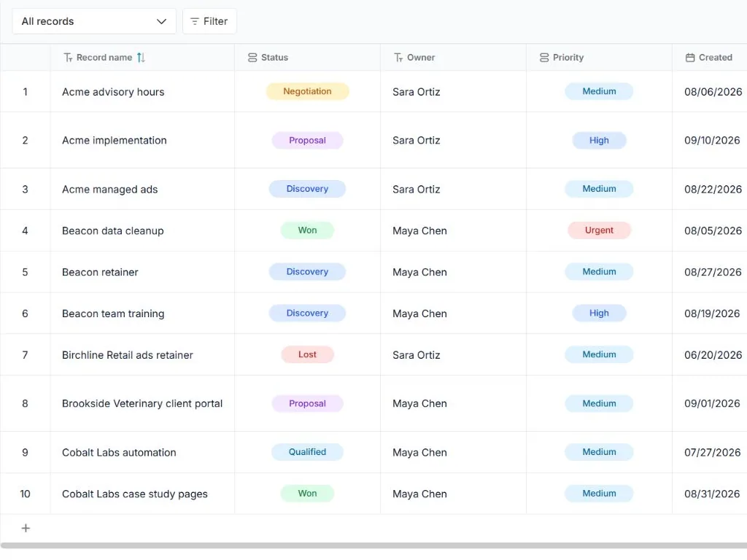747x560 pixels.
Task: Click created date 08/22/2026
Action: point(713,190)
